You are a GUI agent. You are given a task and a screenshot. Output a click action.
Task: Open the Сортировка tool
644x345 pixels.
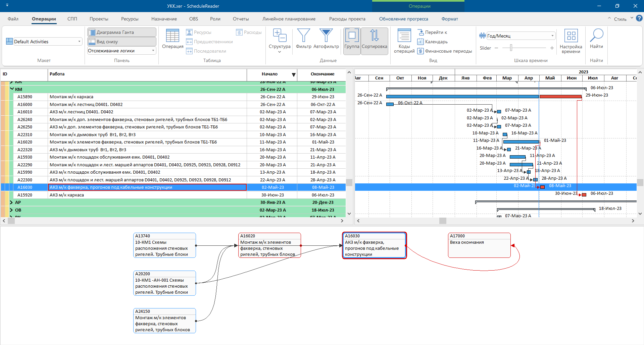coord(375,41)
